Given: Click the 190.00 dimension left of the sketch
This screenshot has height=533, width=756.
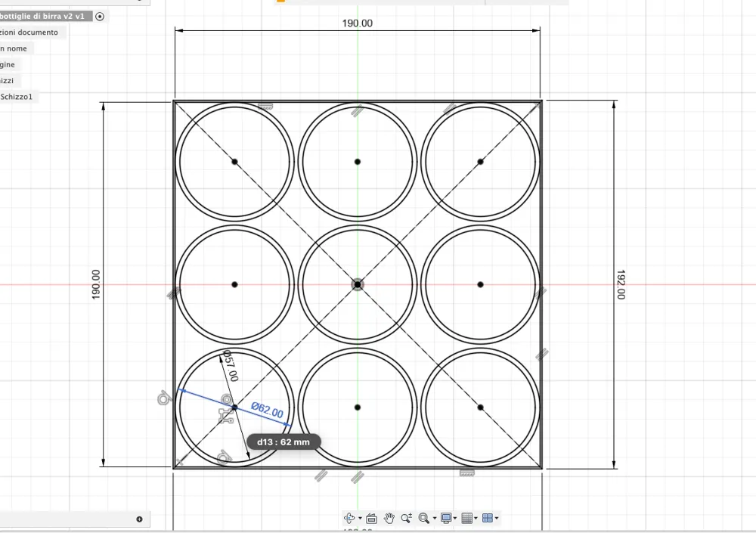Looking at the screenshot, I should 96,284.
